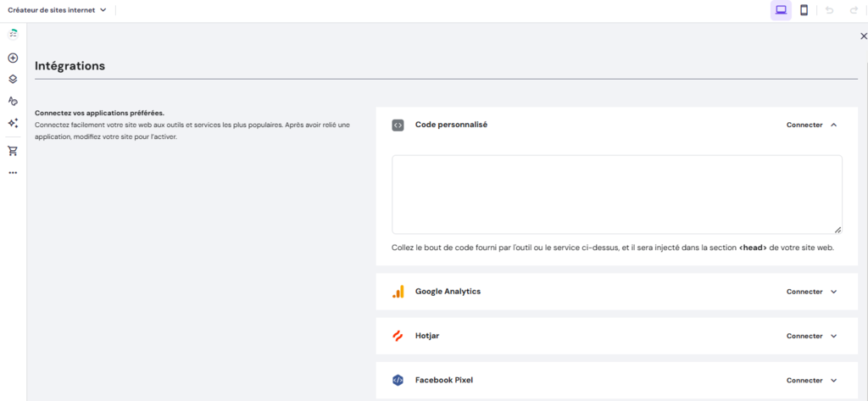
Task: Switch to mobile preview mode
Action: pos(804,10)
